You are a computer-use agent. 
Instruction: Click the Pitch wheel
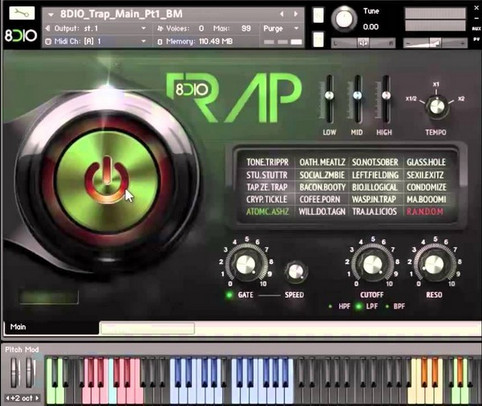[x=15, y=372]
